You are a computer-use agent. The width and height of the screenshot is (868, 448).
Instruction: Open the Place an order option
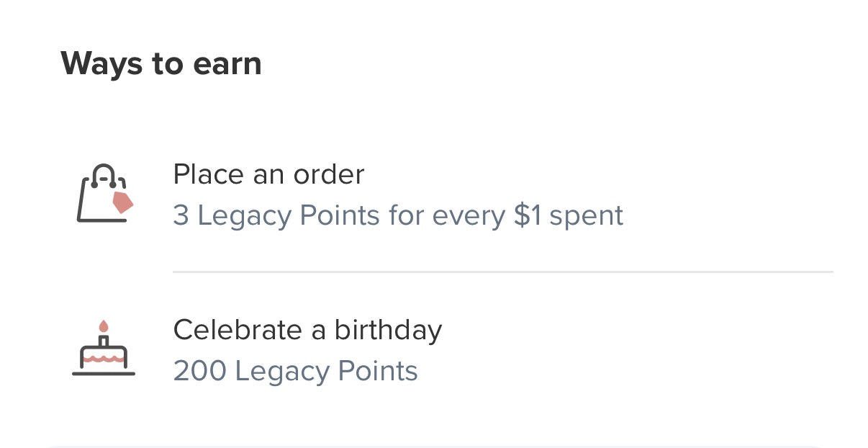point(268,174)
